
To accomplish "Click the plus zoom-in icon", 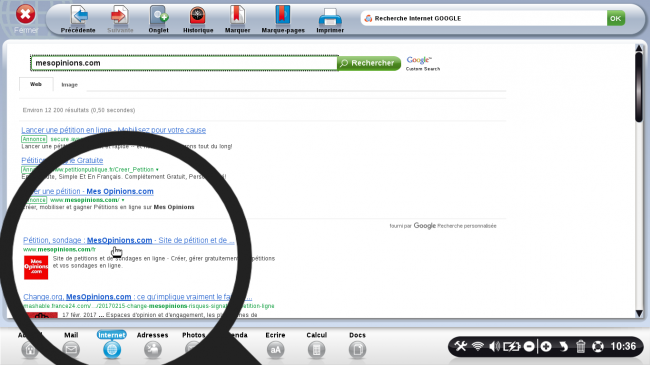I will pos(546,346).
